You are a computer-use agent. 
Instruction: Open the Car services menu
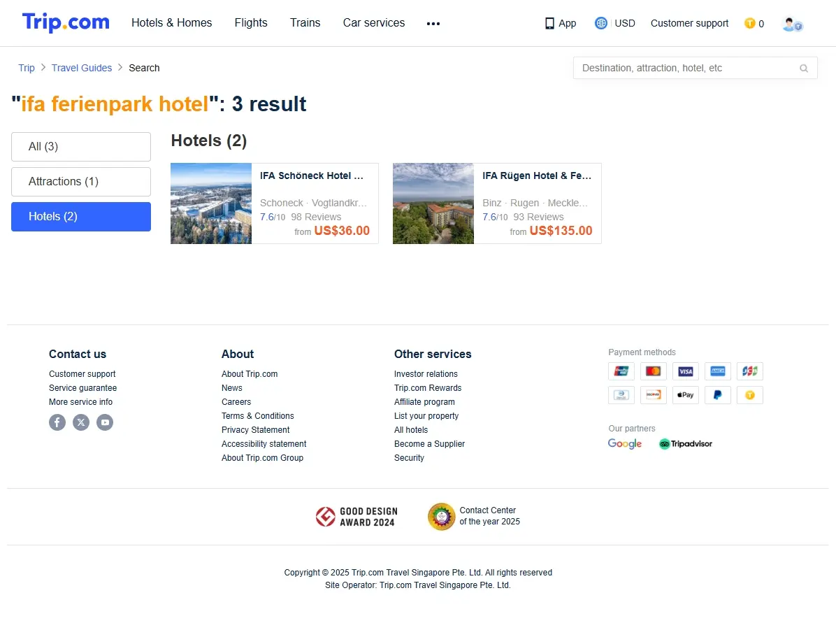click(374, 23)
